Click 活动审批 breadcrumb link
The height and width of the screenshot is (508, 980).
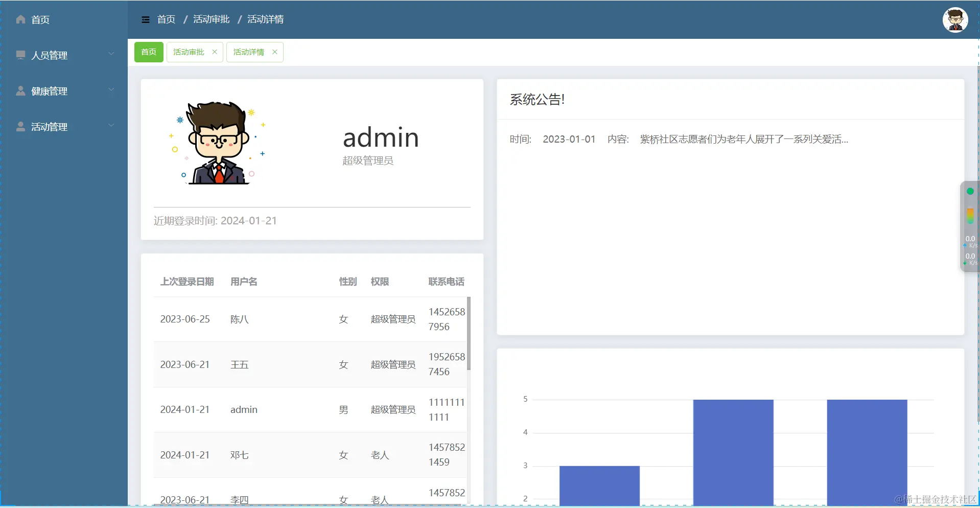[x=211, y=19]
